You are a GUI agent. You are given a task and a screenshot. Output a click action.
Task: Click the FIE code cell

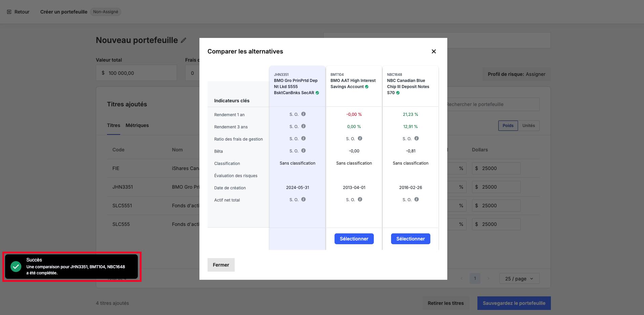click(116, 168)
